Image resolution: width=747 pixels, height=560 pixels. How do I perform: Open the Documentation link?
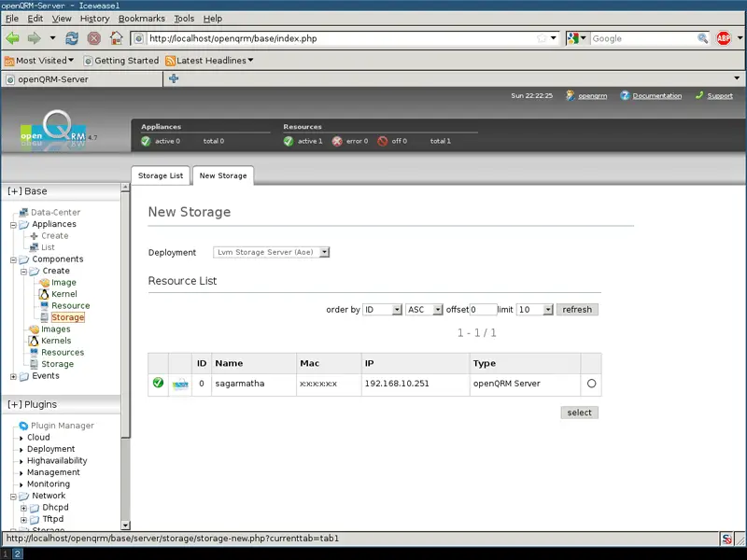click(x=657, y=96)
